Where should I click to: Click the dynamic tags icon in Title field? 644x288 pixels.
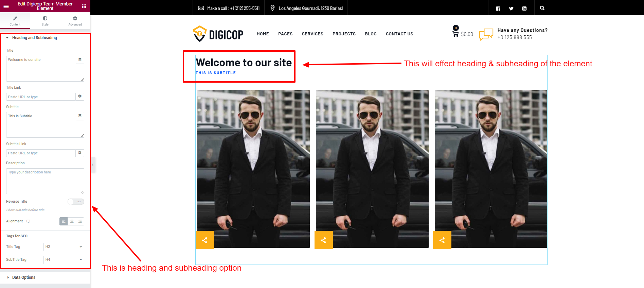(80, 60)
